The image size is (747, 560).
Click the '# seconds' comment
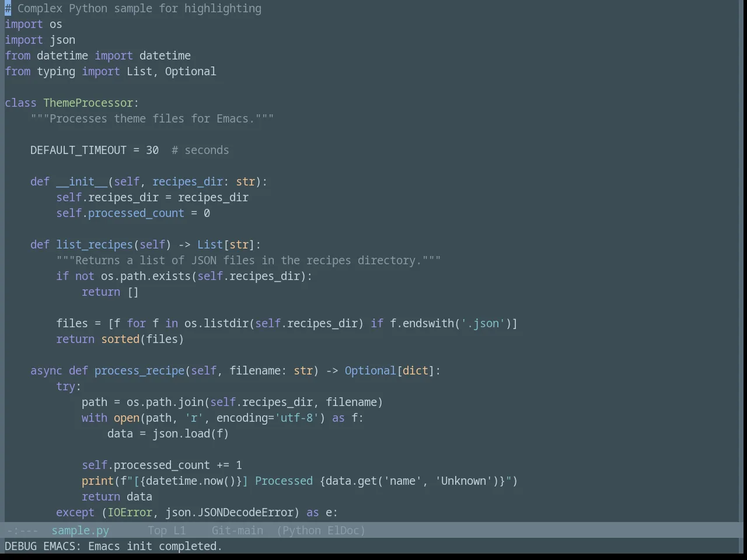click(200, 150)
